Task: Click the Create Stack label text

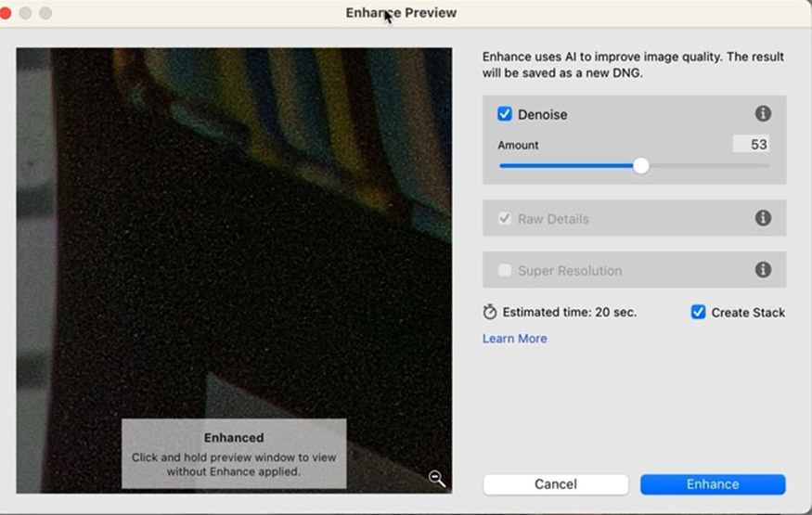Action: tap(748, 313)
